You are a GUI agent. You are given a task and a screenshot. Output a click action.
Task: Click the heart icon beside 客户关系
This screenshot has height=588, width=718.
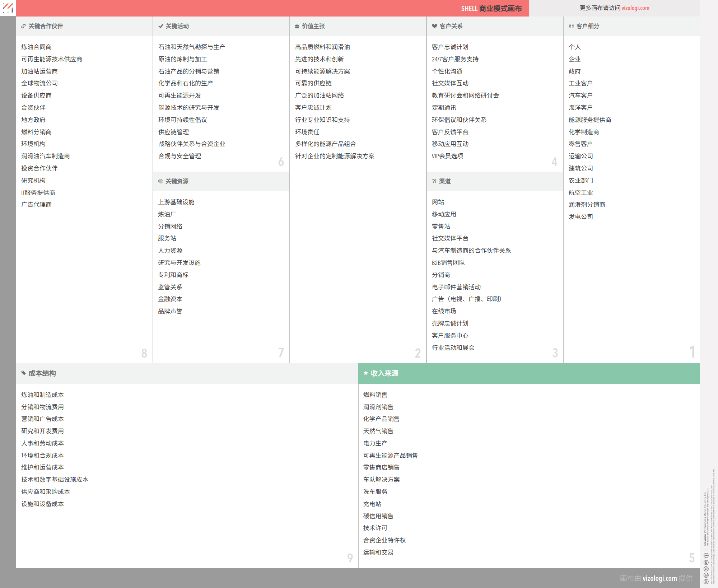(434, 26)
